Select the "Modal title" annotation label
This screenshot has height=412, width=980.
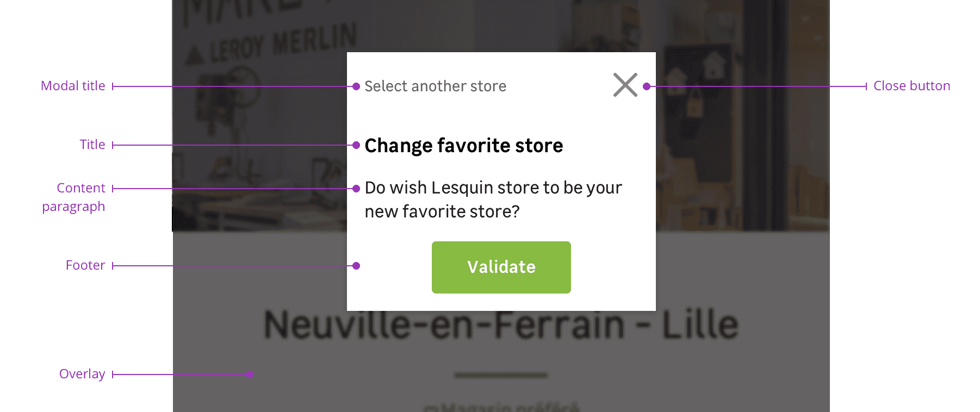coord(73,86)
